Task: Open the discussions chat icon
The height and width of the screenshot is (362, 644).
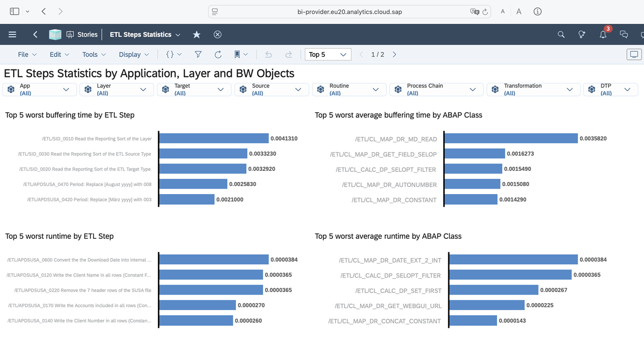Action: tap(624, 35)
